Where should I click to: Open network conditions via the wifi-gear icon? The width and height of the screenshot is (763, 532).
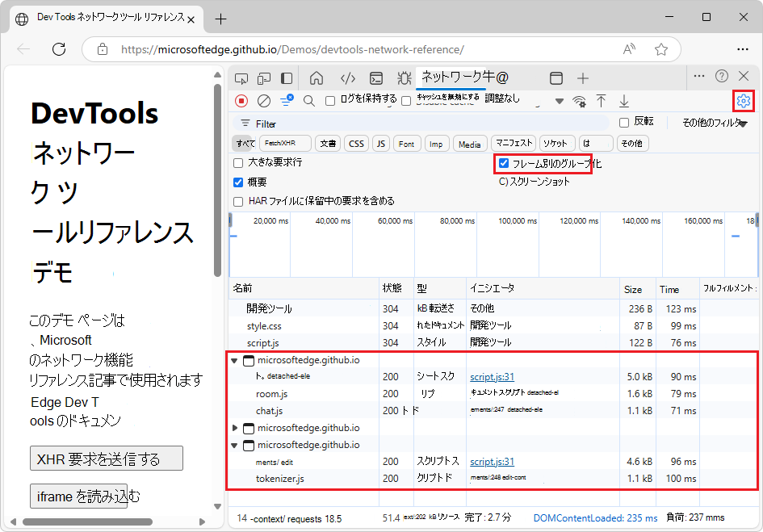pyautogui.click(x=578, y=102)
